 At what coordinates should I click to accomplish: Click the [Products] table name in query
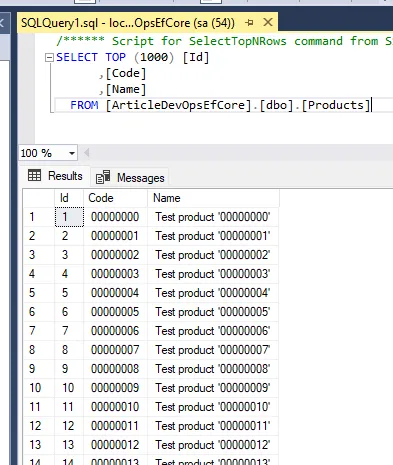(336, 105)
